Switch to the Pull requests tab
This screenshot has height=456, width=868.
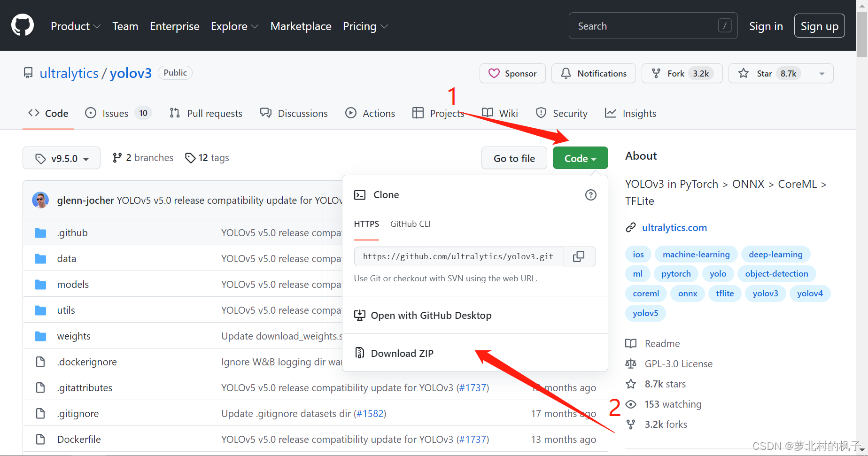click(x=206, y=113)
